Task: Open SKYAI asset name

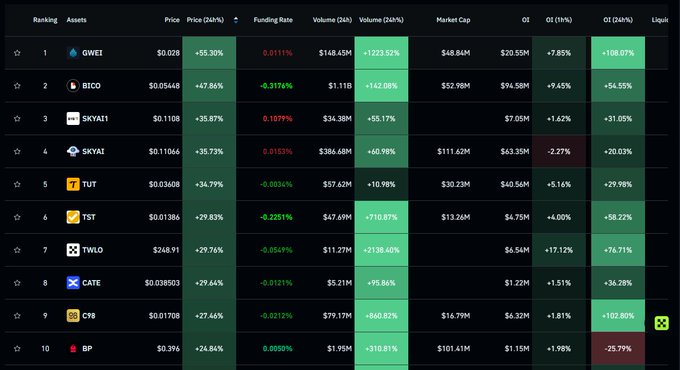Action: point(93,151)
